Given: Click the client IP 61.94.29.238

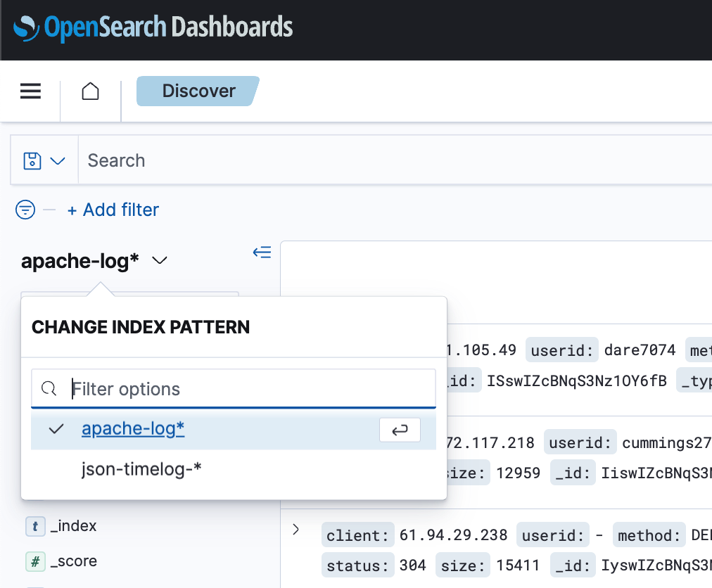Looking at the screenshot, I should coord(453,535).
